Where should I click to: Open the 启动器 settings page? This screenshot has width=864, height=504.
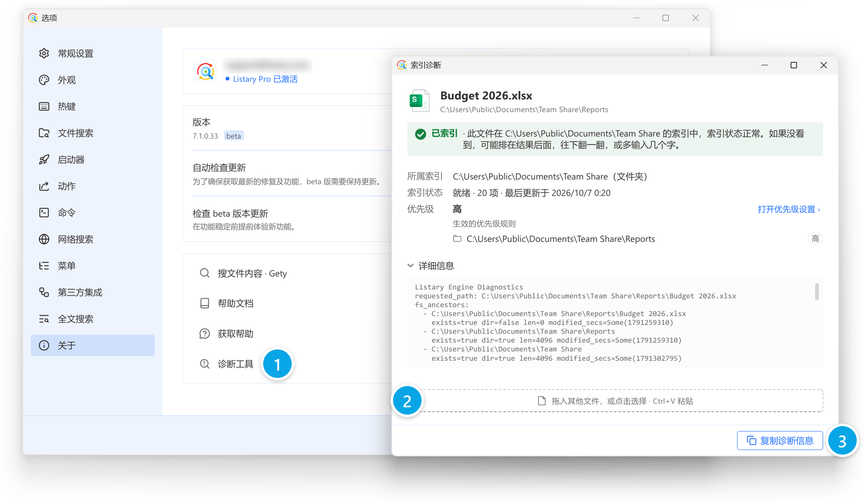click(93, 160)
